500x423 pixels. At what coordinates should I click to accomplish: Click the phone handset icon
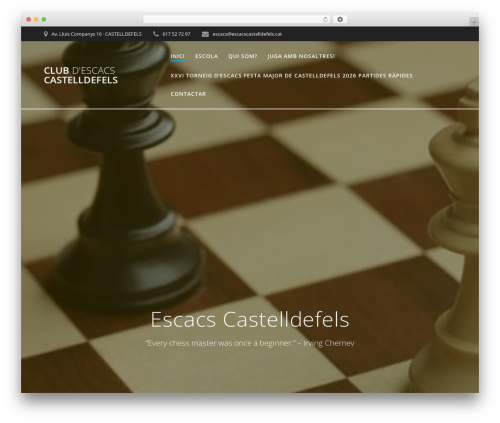[156, 34]
